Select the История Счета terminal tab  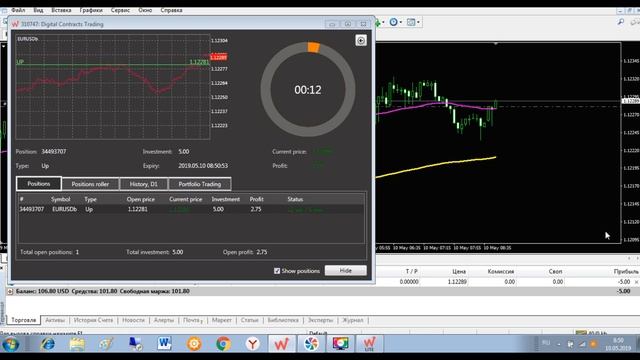[x=93, y=320]
